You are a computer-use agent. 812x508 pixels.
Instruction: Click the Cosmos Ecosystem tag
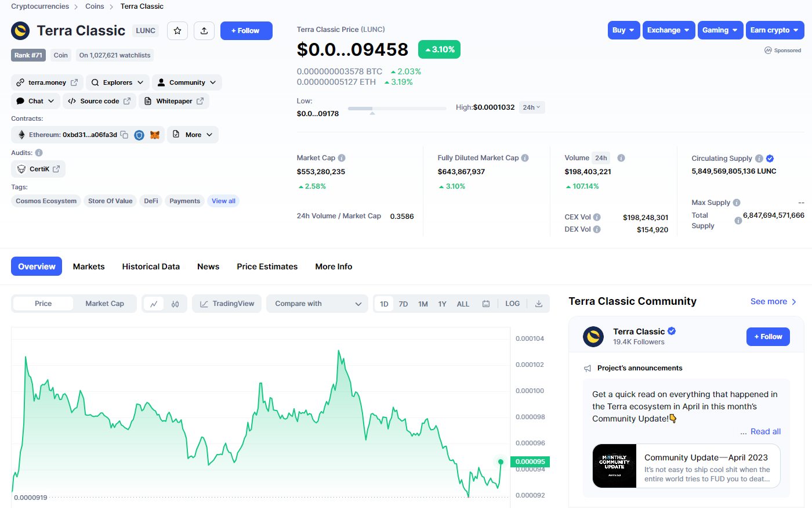coord(46,201)
